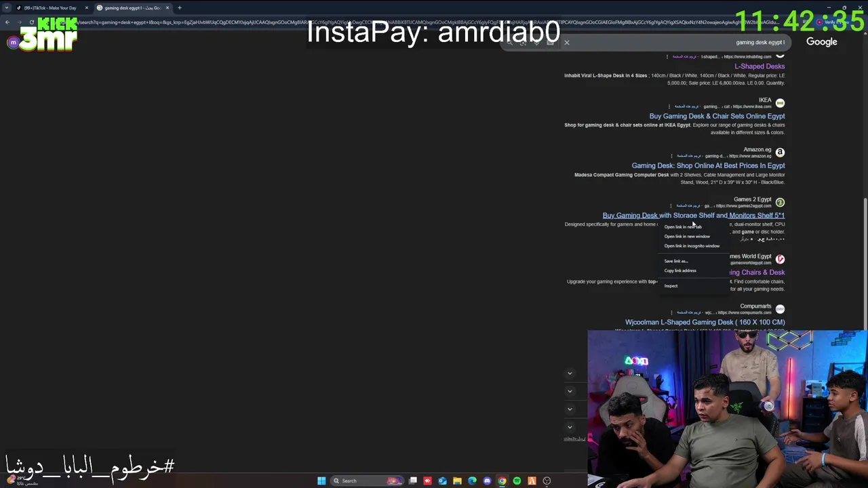
Task: Click the Games 2 Egypt site favicon
Action: pyautogui.click(x=780, y=203)
